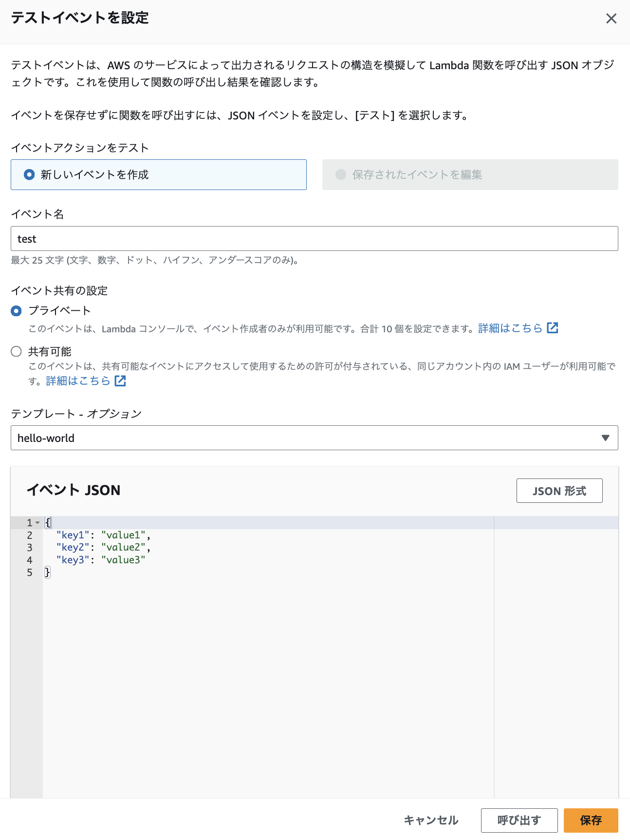Select the 新しいイベントを作成 radio option
The height and width of the screenshot is (840, 630).
[x=30, y=174]
